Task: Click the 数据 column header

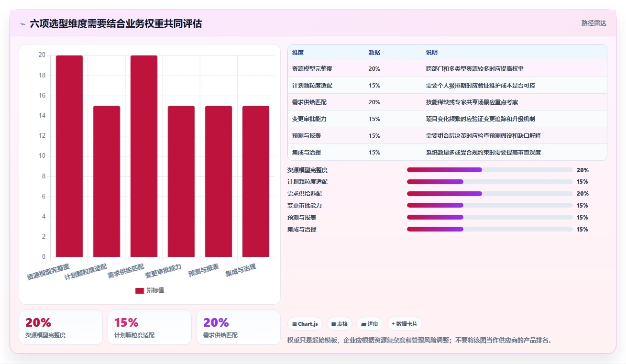Action: click(x=374, y=53)
